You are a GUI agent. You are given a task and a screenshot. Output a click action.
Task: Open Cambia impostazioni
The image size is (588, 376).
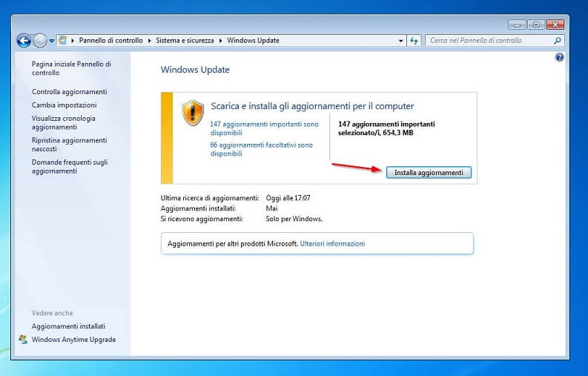64,105
